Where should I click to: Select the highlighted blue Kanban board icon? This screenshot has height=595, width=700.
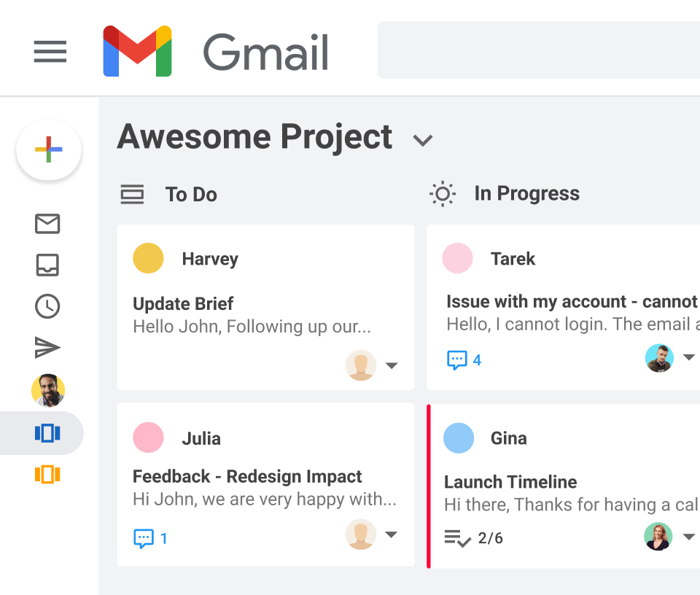pyautogui.click(x=47, y=432)
